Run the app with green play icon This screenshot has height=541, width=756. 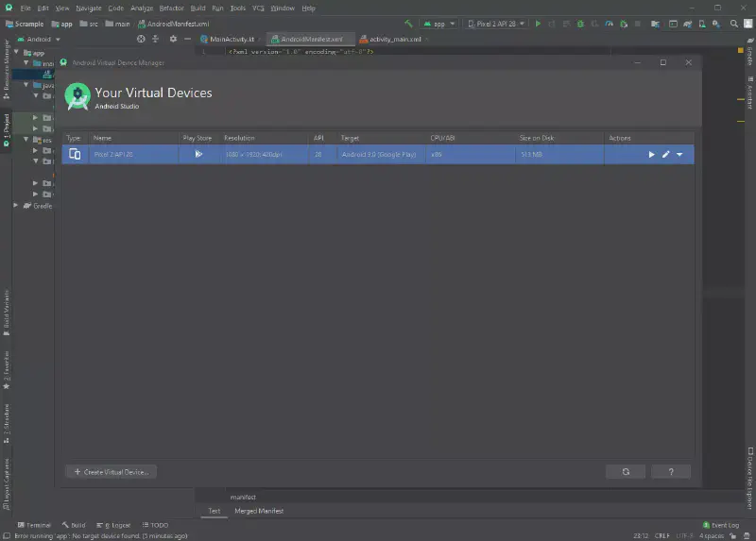538,23
